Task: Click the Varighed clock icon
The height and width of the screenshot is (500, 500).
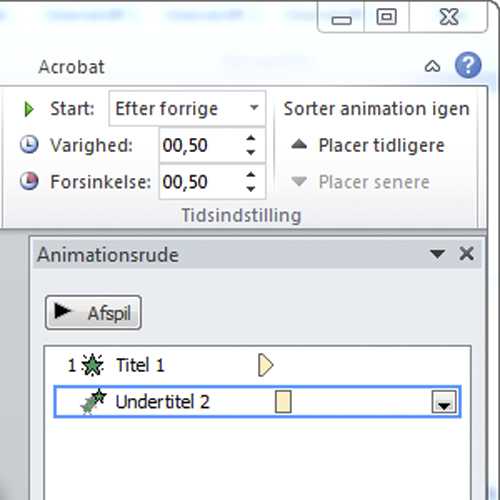Action: coord(29,145)
